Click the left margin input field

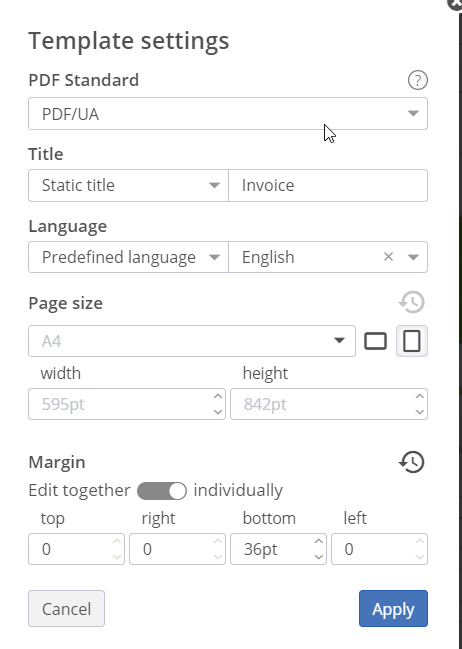point(379,549)
